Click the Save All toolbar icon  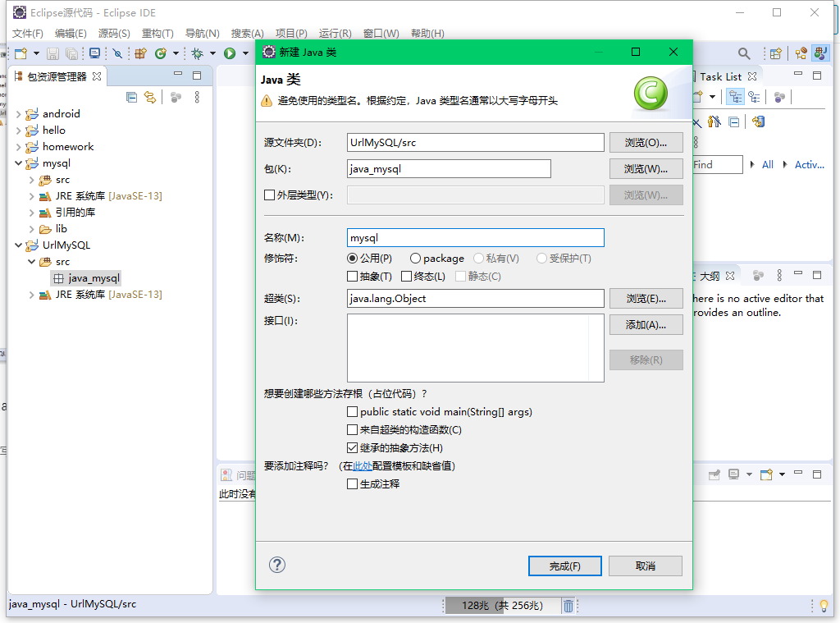(72, 53)
